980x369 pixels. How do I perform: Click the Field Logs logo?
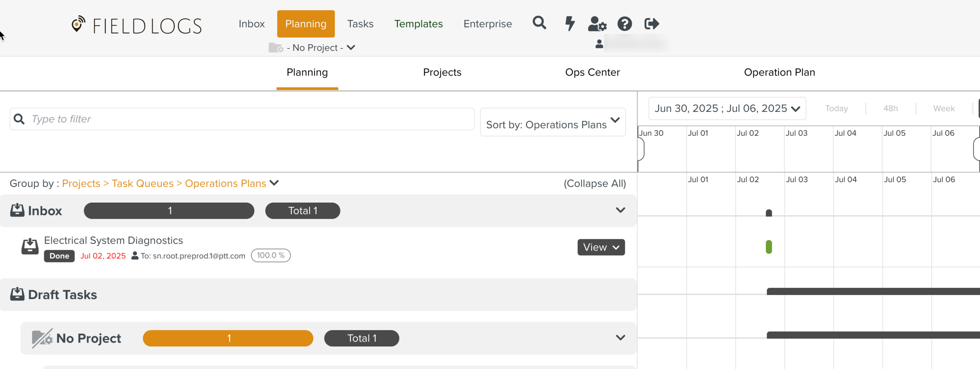(136, 25)
